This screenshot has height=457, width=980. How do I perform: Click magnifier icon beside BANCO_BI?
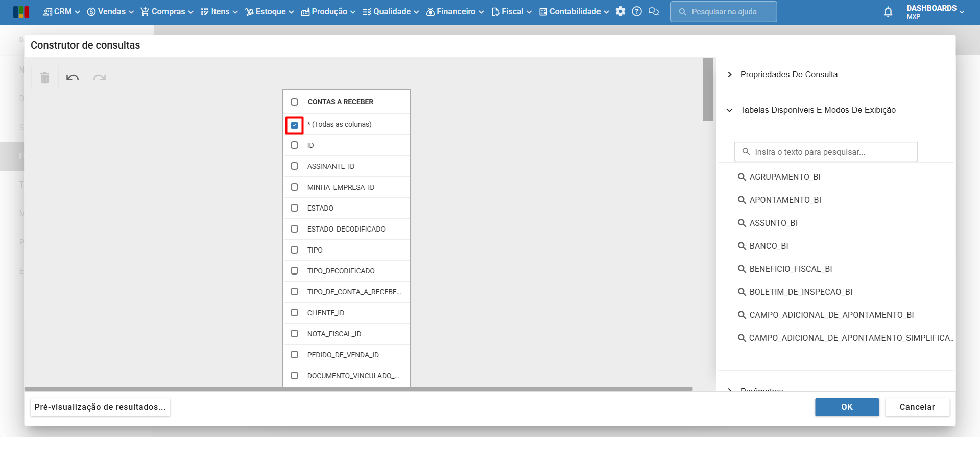coord(742,246)
